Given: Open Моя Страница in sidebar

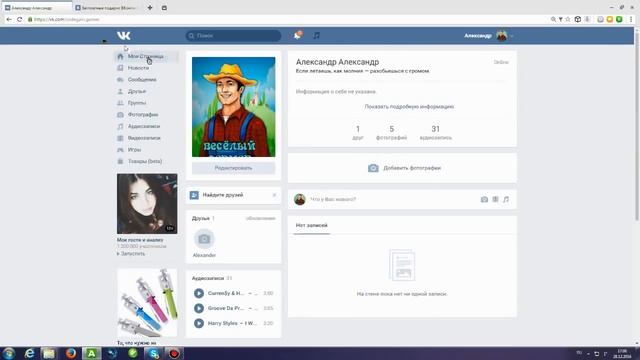Looking at the screenshot, I should pyautogui.click(x=146, y=56).
